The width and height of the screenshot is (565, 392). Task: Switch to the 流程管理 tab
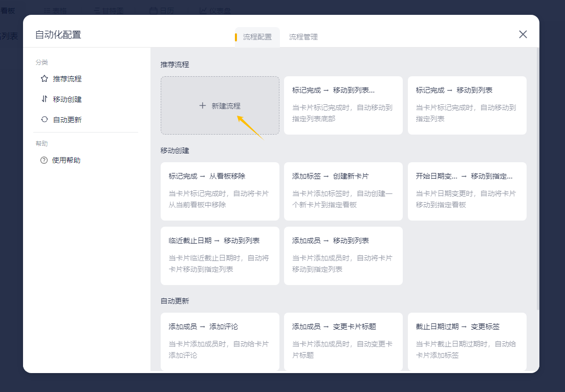click(303, 37)
